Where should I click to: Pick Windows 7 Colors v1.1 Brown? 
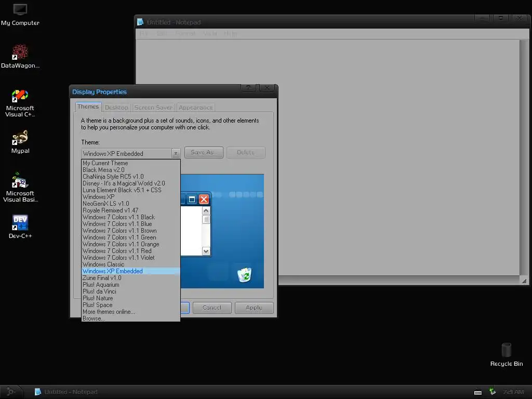[x=130, y=231]
